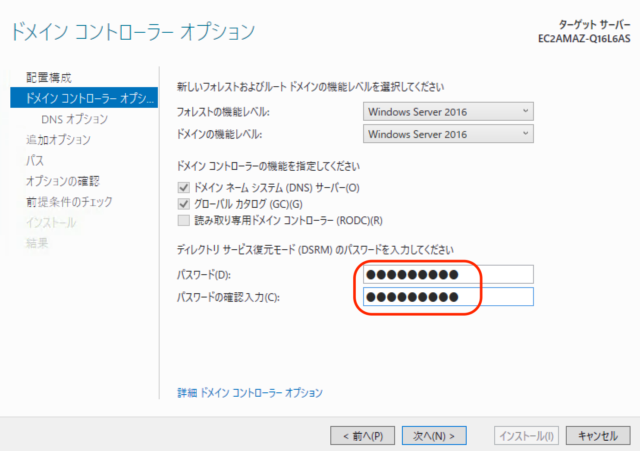This screenshot has width=640, height=451.
Task: Expand the ドメインの機能レベル dropdown
Action: point(448,133)
